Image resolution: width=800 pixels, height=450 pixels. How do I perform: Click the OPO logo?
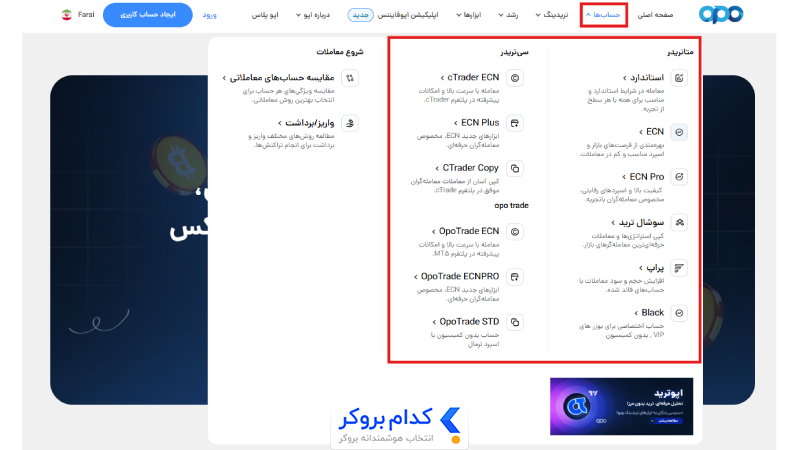(720, 14)
